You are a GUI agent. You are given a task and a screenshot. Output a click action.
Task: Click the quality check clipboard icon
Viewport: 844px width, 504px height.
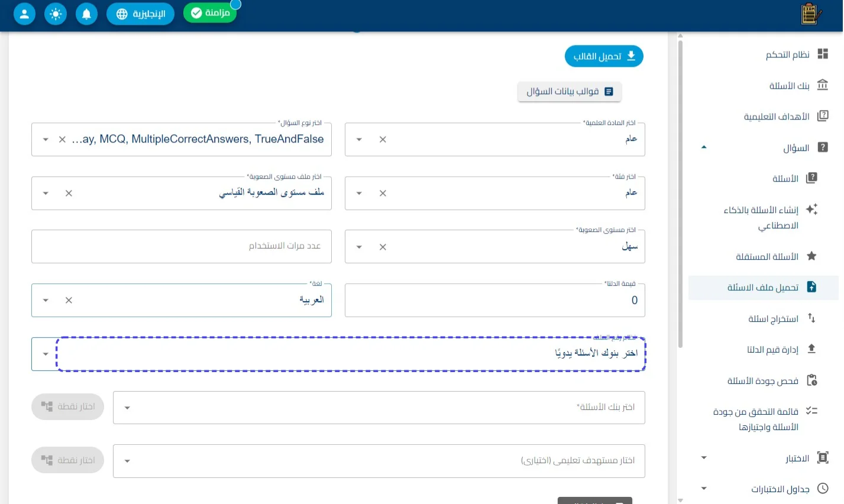[x=811, y=380]
